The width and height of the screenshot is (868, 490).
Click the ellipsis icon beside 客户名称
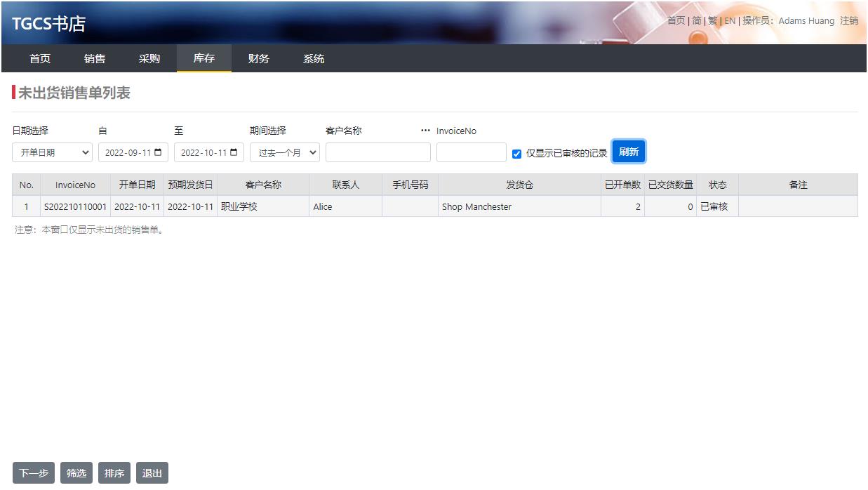(x=425, y=131)
